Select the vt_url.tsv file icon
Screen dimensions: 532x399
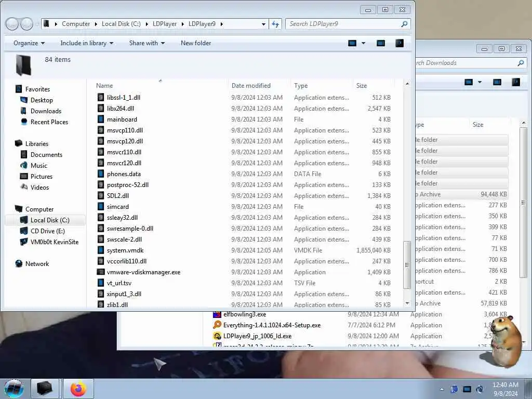tap(101, 283)
